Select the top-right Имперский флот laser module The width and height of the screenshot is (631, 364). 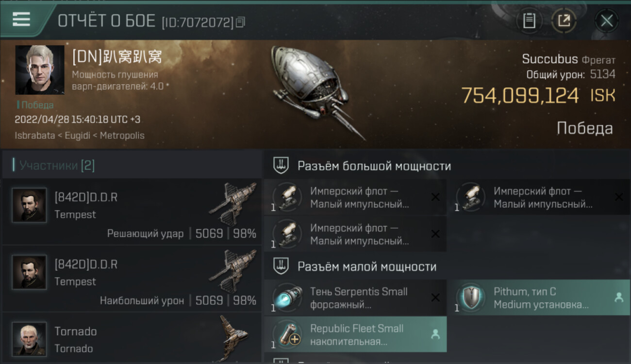point(539,197)
